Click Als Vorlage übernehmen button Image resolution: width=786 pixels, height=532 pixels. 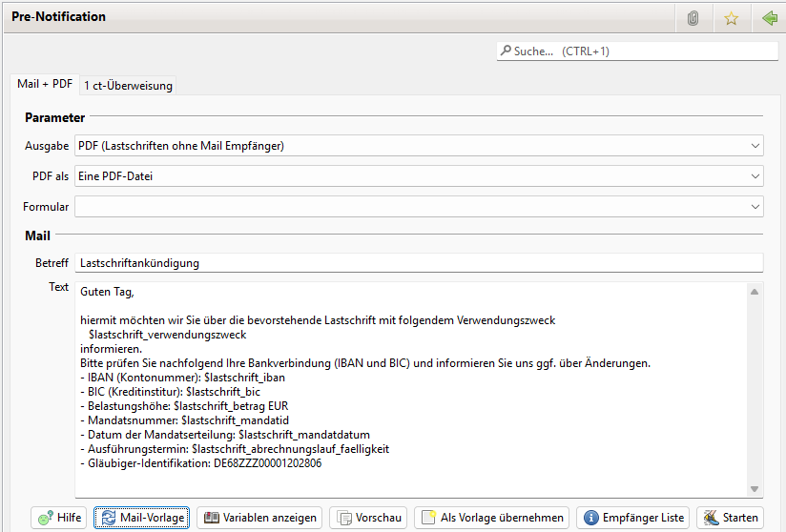pos(491,518)
